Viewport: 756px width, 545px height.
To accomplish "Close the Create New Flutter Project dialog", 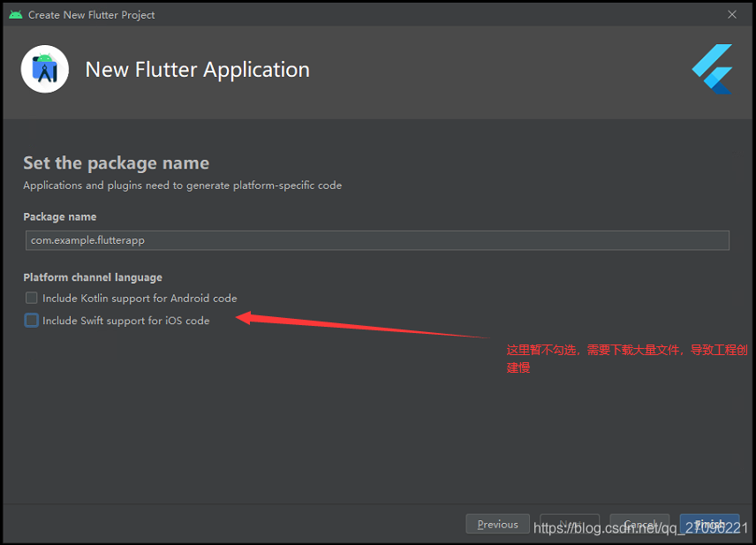I will click(x=732, y=14).
